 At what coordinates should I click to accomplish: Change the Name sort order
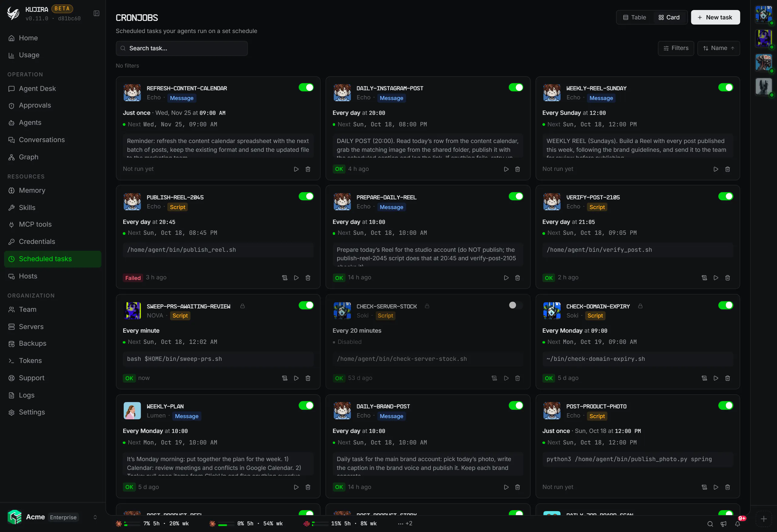(x=718, y=48)
